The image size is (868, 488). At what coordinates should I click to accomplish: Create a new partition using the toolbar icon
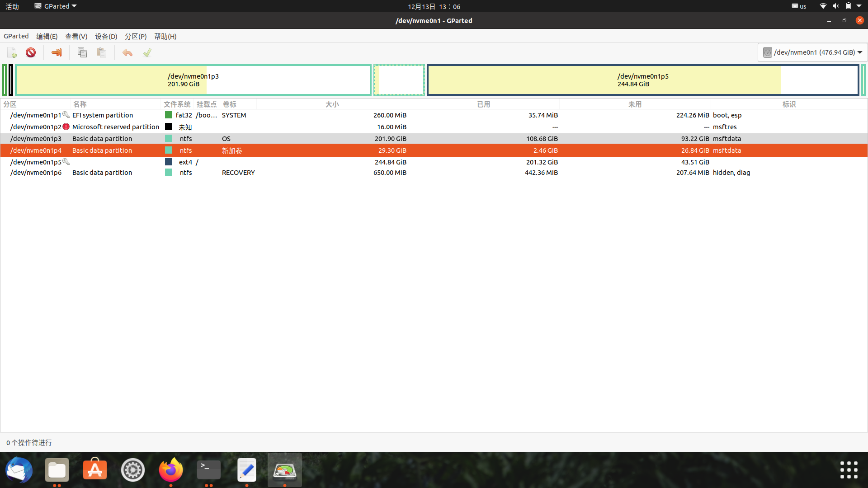(11, 52)
